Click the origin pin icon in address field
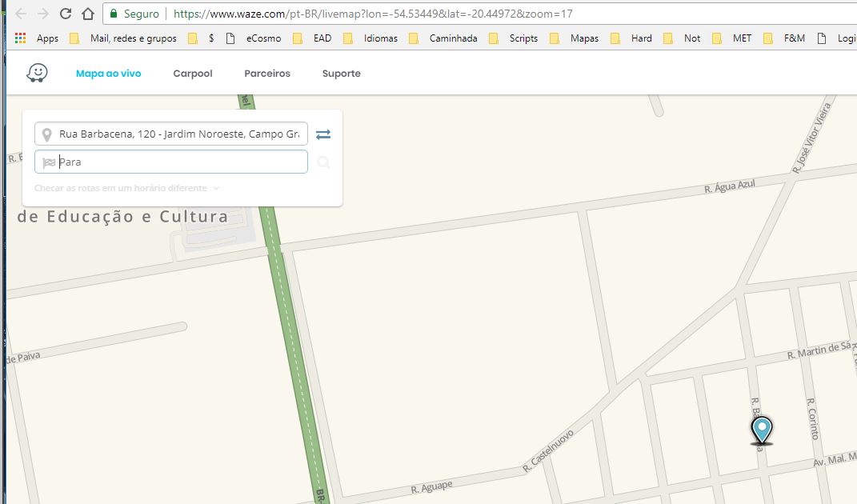This screenshot has height=504, width=857. point(47,134)
